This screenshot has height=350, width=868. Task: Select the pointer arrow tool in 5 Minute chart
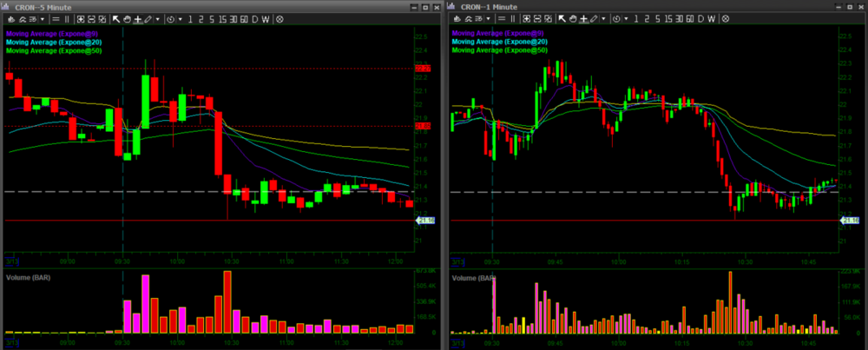click(x=115, y=18)
